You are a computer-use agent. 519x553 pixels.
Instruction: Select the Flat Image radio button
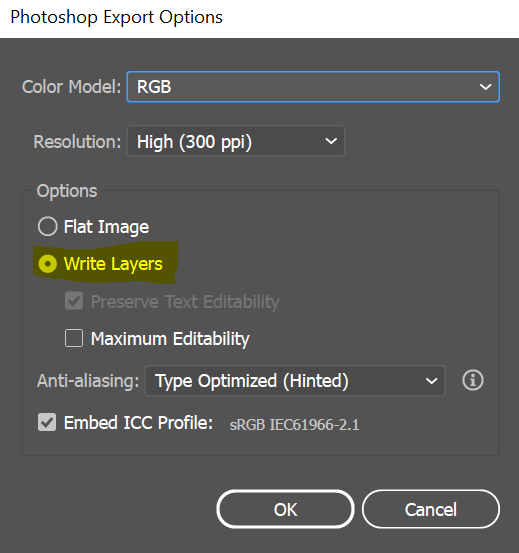[48, 226]
